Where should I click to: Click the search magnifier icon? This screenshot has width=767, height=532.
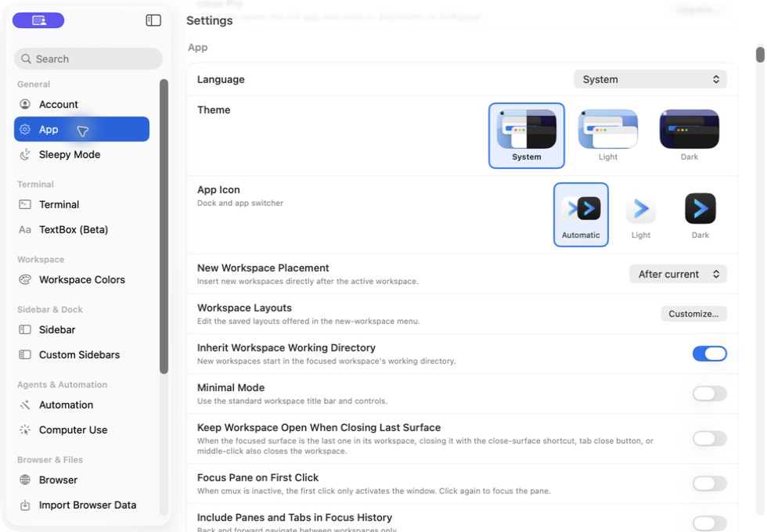pyautogui.click(x=26, y=59)
